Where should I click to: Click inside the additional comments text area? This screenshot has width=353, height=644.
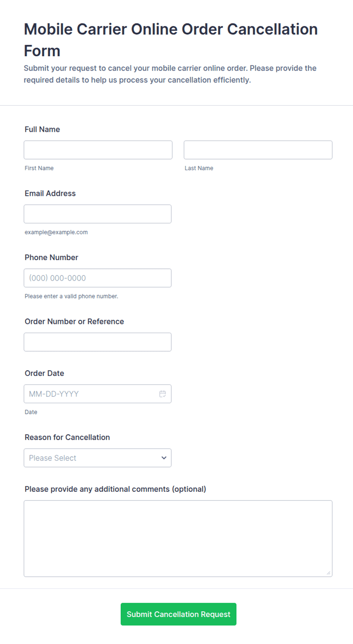click(x=178, y=538)
